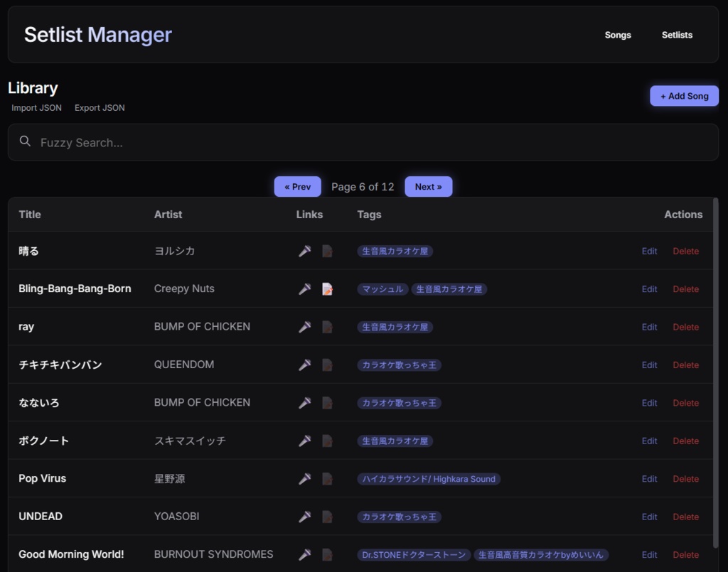Open the memo icon for Bling-Bang-Bang-Born
Screen dimensions: 728x572
pyautogui.click(x=327, y=288)
